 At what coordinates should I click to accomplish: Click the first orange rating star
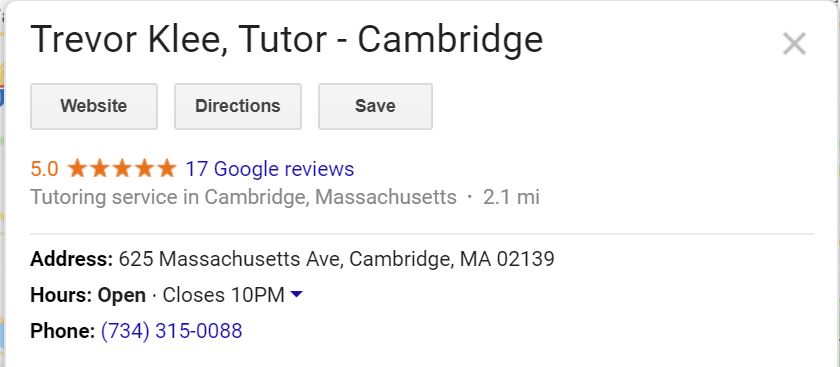tap(77, 168)
